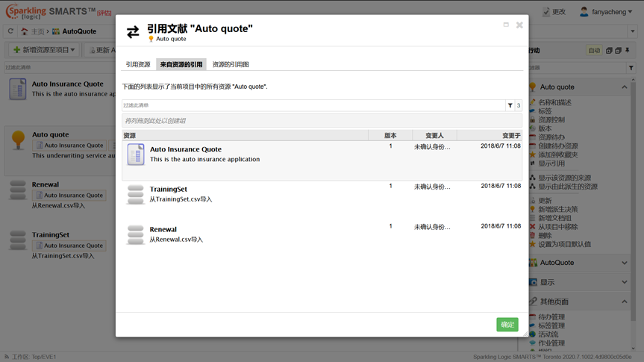Sort by the 版本 column header

390,136
